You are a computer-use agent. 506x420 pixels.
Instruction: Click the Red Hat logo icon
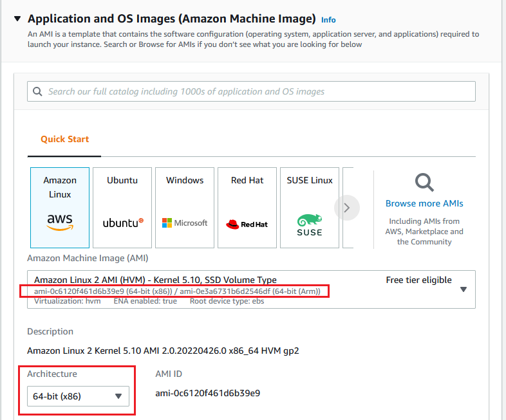point(247,224)
